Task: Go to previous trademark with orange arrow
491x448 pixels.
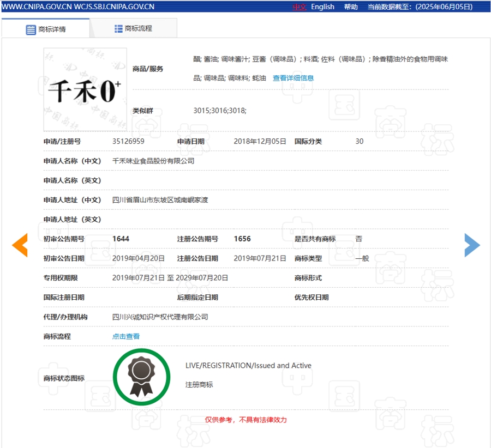Action: click(20, 245)
